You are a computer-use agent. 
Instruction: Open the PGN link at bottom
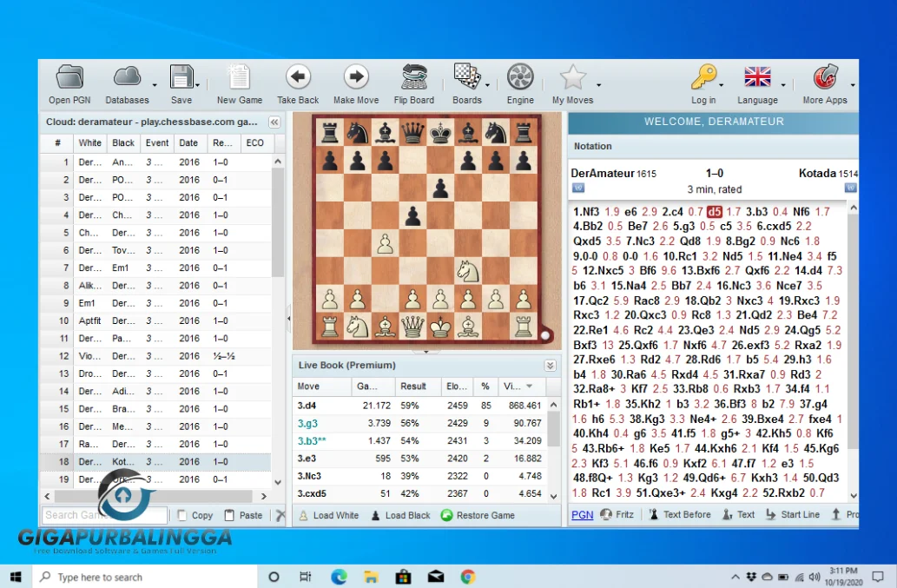coord(582,514)
